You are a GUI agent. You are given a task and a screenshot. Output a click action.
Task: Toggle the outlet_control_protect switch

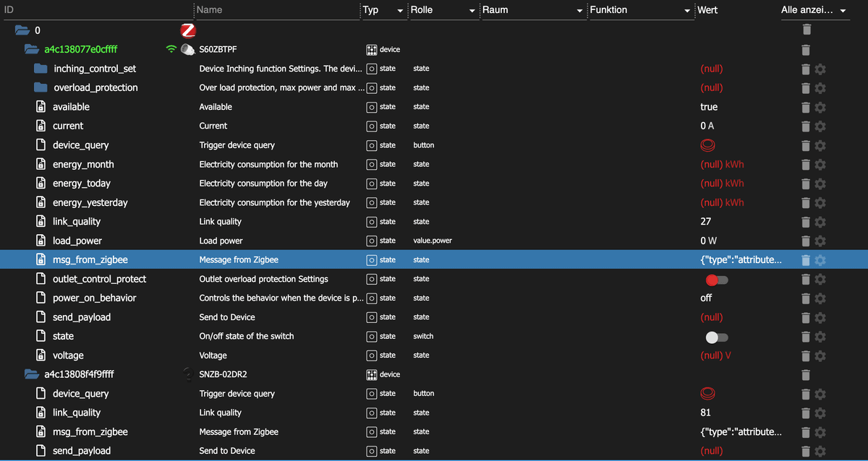716,280
